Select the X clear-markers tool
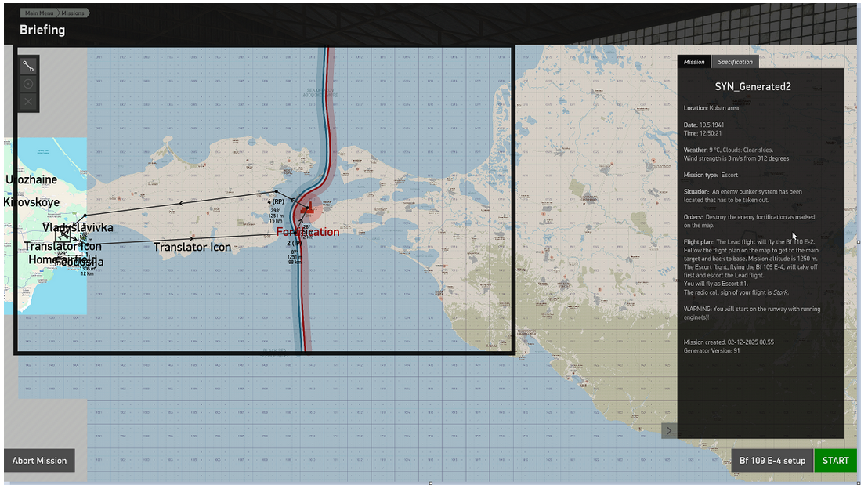The width and height of the screenshot is (868, 489). 28,102
